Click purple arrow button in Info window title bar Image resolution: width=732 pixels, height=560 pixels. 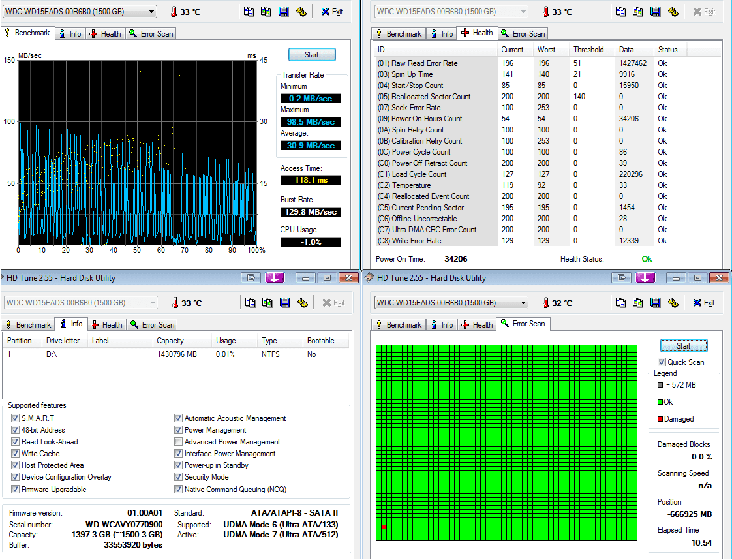275,278
